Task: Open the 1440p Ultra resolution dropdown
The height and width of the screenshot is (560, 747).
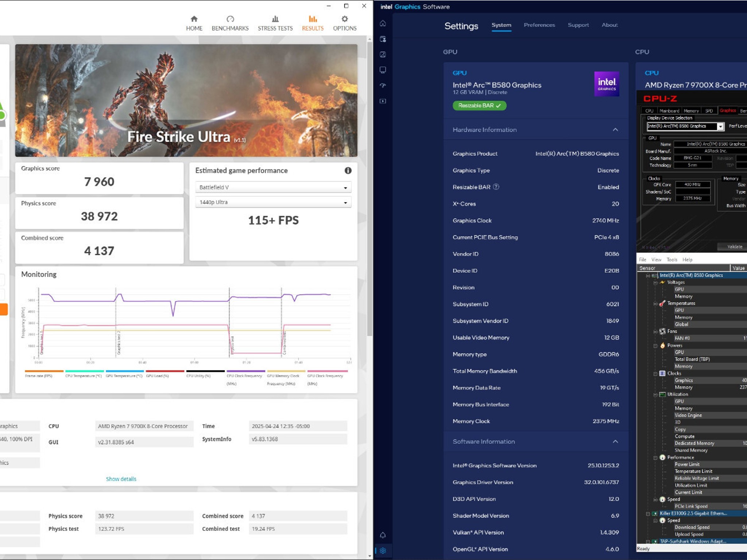Action: [273, 202]
